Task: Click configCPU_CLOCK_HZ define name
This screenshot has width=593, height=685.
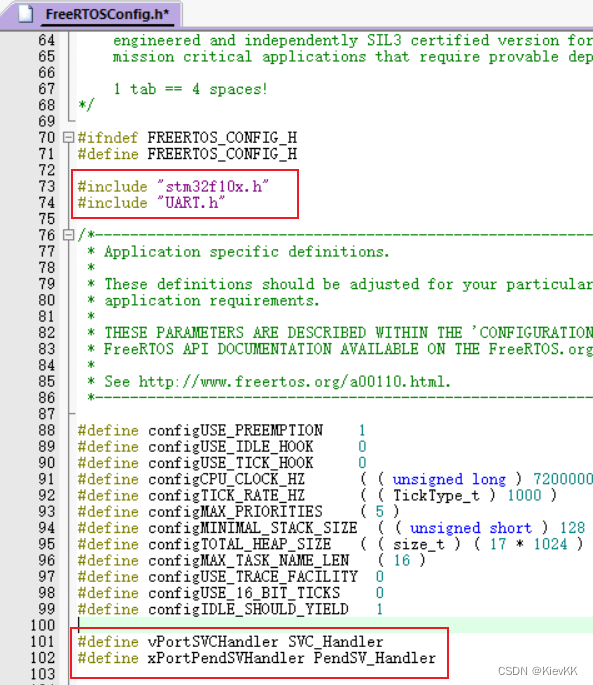Action: coord(226,479)
